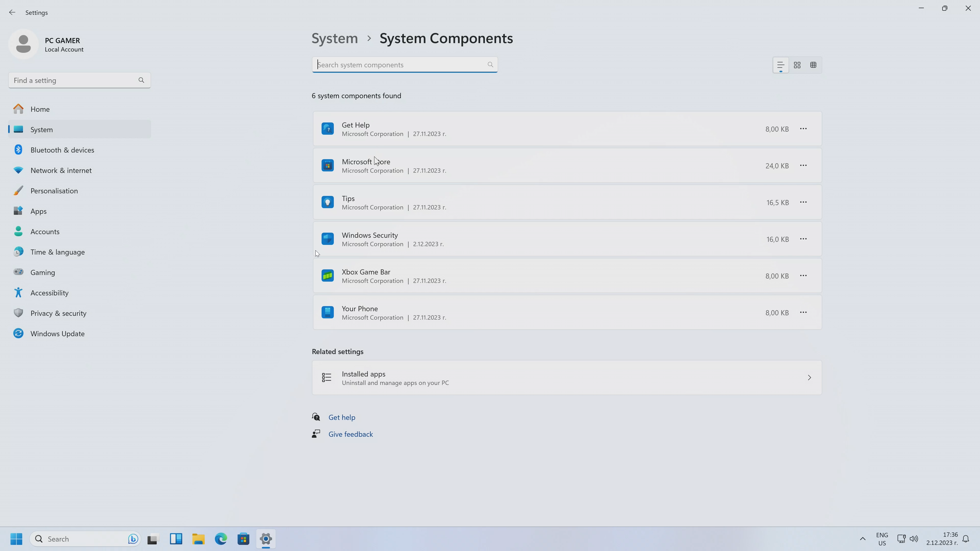Screen dimensions: 980x551
Task: Open more options for Your Phone
Action: point(803,312)
